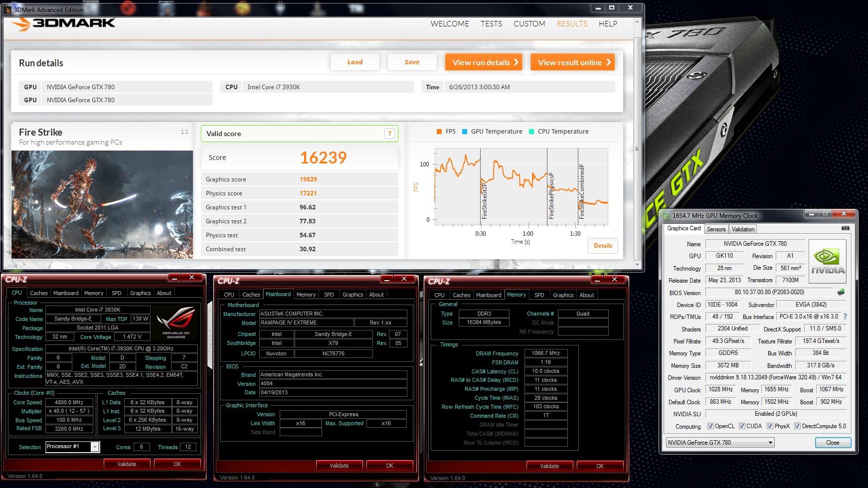Select the Graphics Card tab in GPU-Z
The height and width of the screenshot is (488, 868).
[684, 228]
